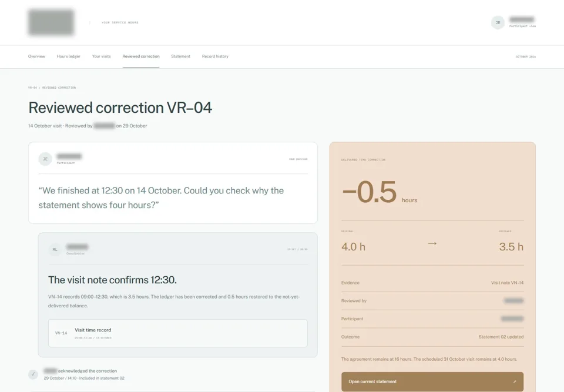Screen dimensions: 564x392
Task: View the Record history tab
Action: click(215, 56)
